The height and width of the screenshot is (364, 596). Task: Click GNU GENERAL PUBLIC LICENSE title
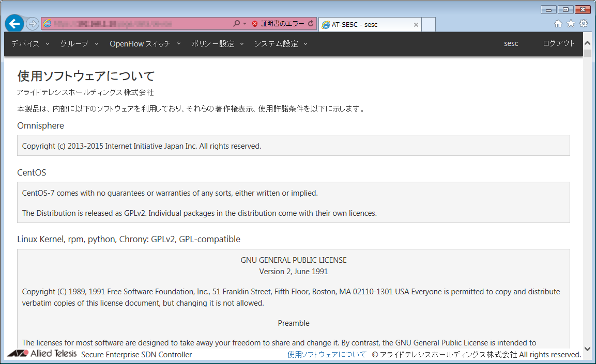coord(294,260)
